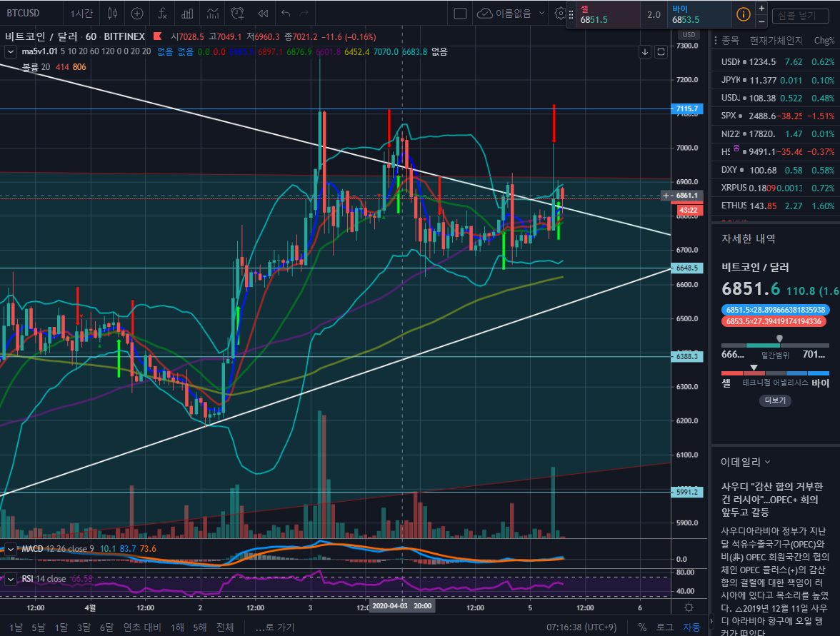Click the 더보기 more button
Screen dimensions: 840x636
point(775,400)
